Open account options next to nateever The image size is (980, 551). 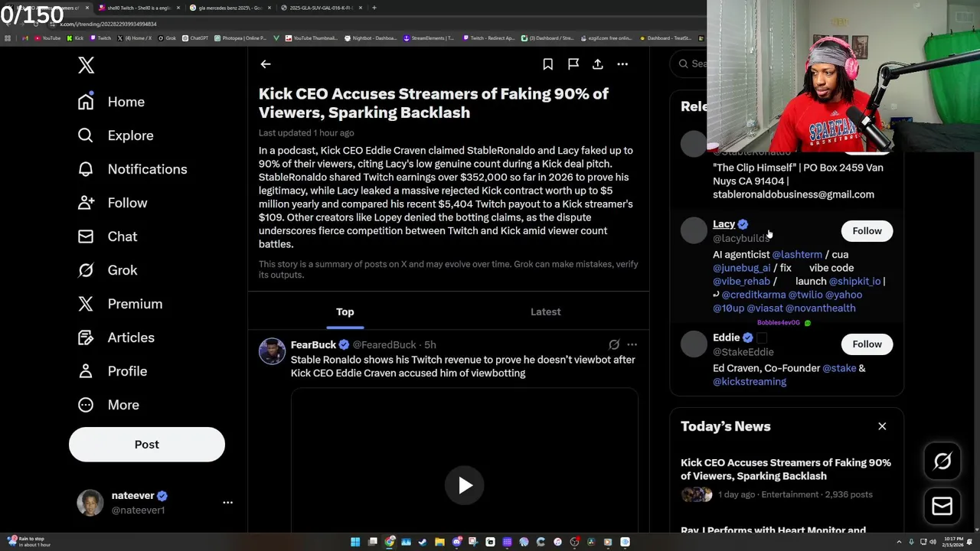click(227, 503)
